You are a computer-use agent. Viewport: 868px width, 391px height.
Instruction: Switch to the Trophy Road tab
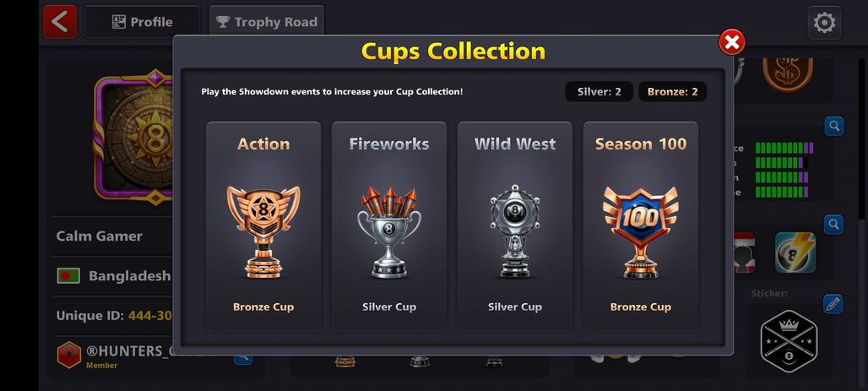tap(267, 22)
